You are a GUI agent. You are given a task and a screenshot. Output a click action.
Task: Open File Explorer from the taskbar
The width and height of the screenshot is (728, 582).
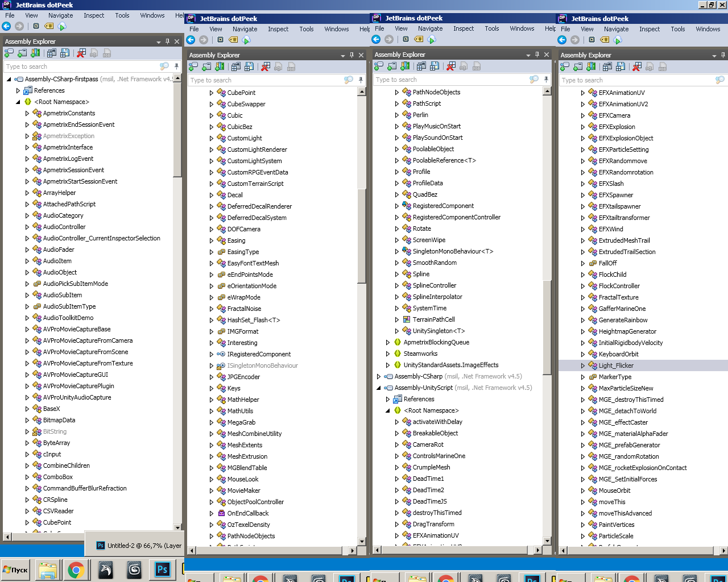[x=47, y=569]
